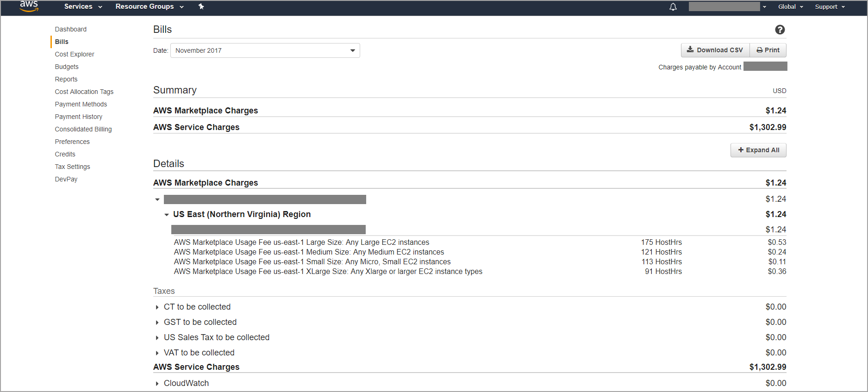Viewport: 868px width, 392px height.
Task: Open Tax Settings page
Action: (x=73, y=167)
